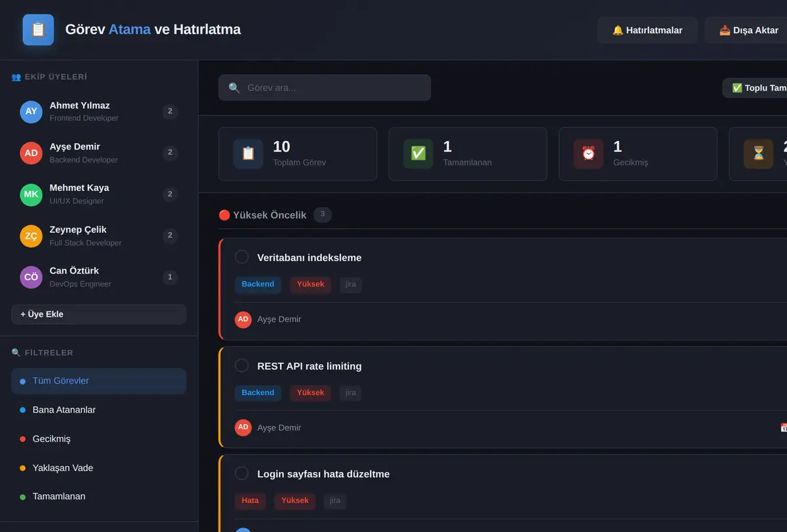
Task: Click the MK avatar for Mehmet Kaya
Action: click(x=31, y=194)
